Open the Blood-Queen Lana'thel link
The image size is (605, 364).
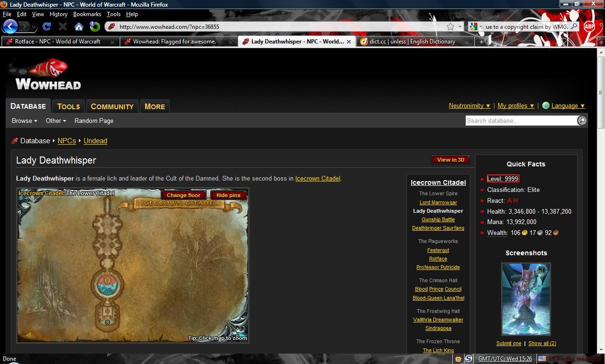(438, 298)
